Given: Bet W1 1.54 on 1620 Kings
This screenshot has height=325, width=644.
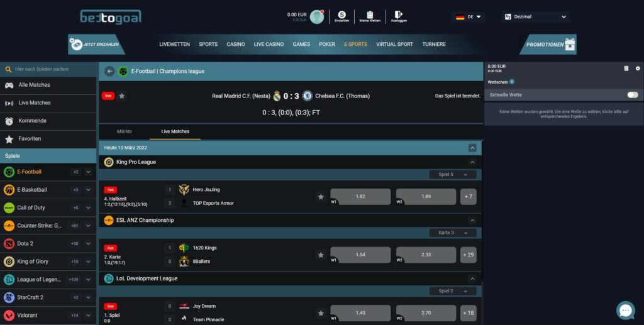Looking at the screenshot, I should (x=360, y=255).
